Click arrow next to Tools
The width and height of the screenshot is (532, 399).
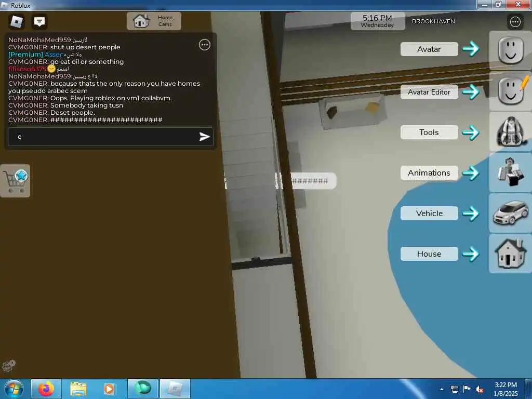coord(471,132)
